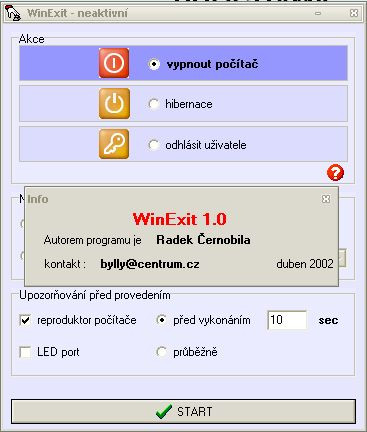Click the 'sec' unit label

tap(328, 320)
